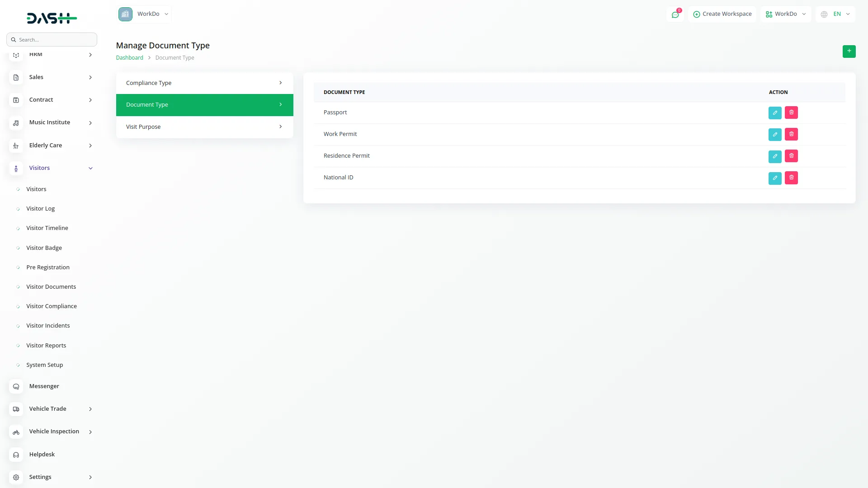This screenshot has width=868, height=488.
Task: Select the Visit Purpose tab
Action: tap(204, 127)
